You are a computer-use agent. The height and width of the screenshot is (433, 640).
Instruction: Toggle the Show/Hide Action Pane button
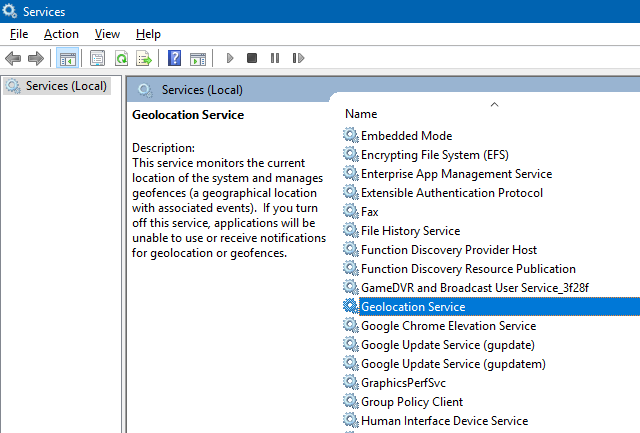click(x=197, y=59)
